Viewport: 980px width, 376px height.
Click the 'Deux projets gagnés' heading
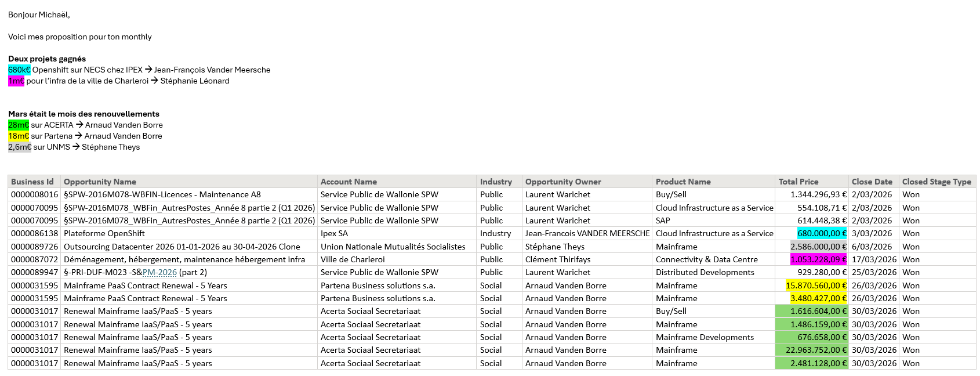(47, 59)
